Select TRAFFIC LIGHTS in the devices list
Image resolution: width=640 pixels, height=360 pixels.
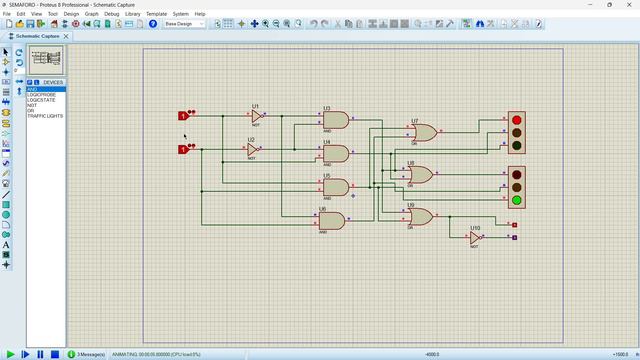(x=46, y=116)
